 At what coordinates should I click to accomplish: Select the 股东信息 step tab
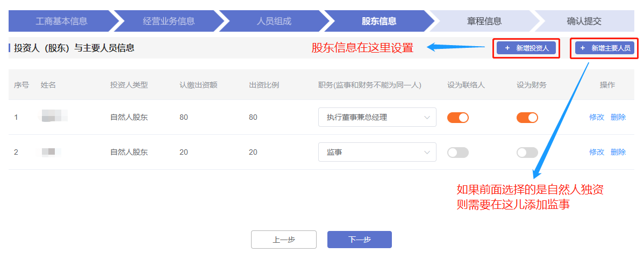379,21
